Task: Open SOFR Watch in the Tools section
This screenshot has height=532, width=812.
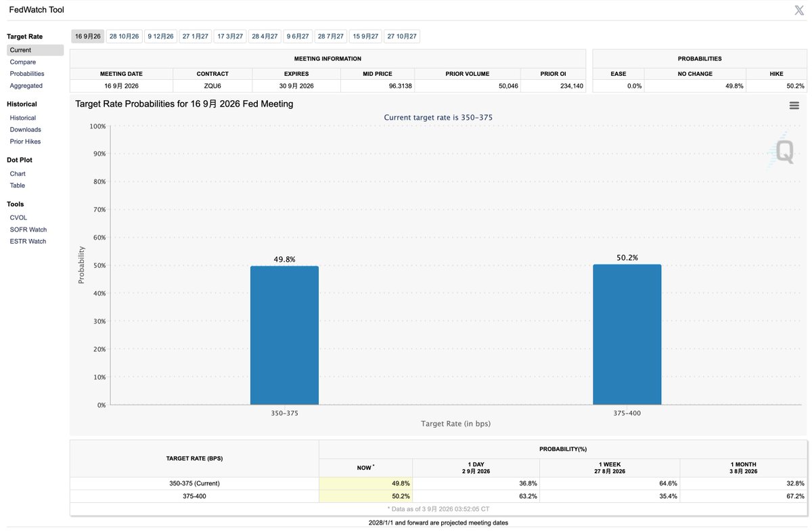Action: (x=28, y=229)
